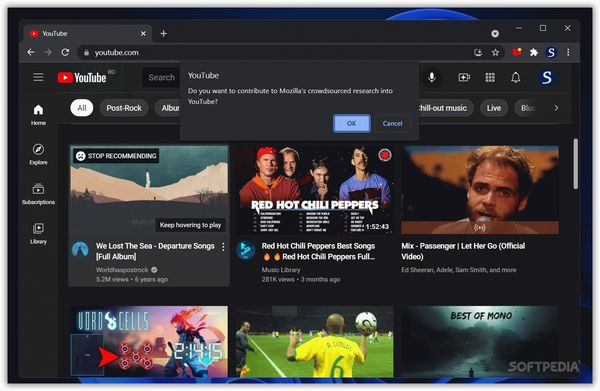Select the Live filter chip
This screenshot has width=600, height=391.
[x=494, y=108]
